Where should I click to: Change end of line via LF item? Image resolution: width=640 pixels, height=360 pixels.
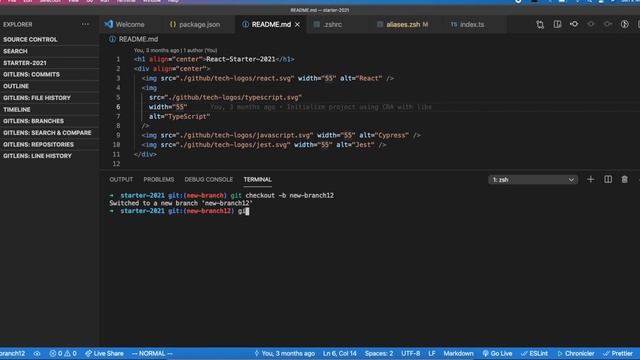coord(432,353)
